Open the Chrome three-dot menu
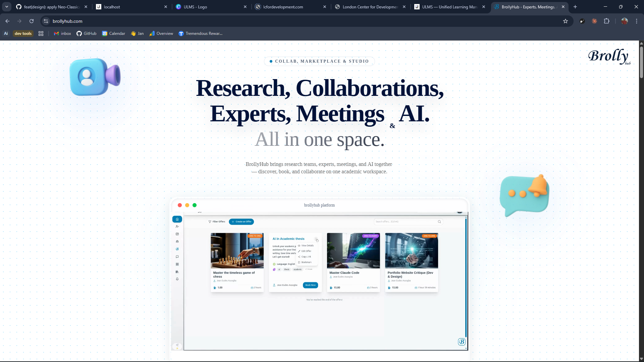 coord(637,21)
